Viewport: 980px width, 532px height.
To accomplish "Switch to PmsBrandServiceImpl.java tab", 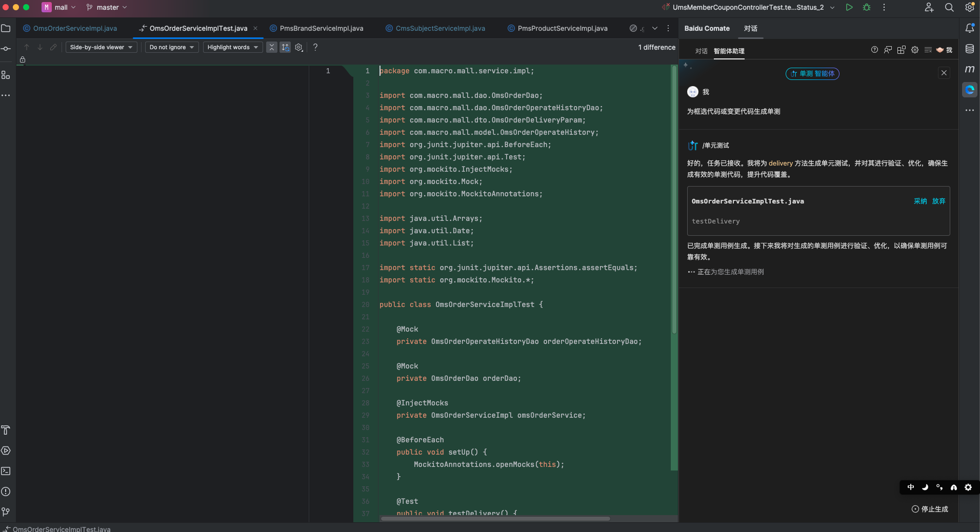I will (316, 28).
